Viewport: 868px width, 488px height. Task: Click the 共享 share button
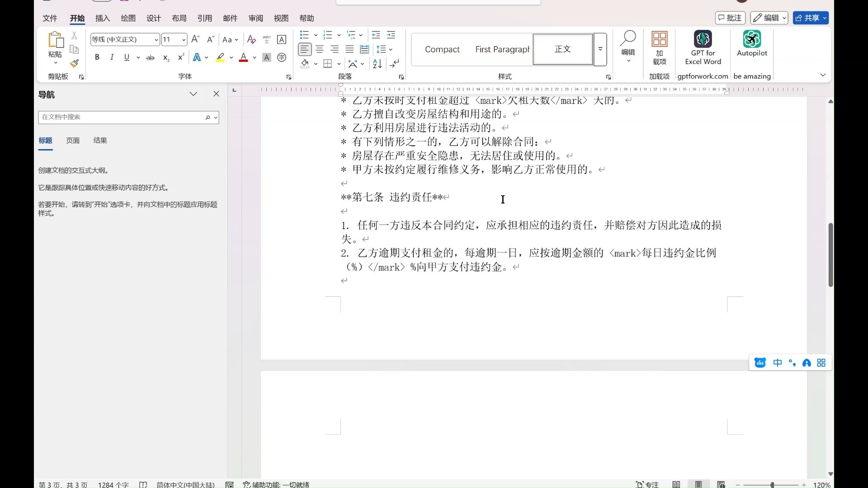pos(807,18)
